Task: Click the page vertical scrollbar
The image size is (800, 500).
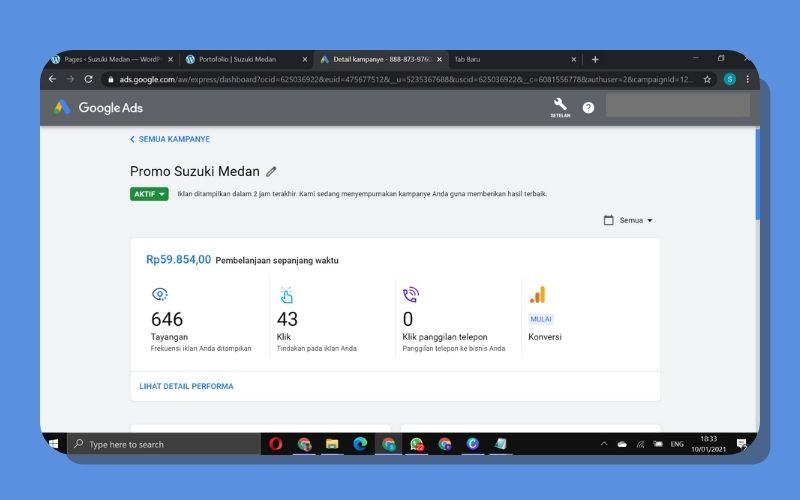Action: pos(757,174)
